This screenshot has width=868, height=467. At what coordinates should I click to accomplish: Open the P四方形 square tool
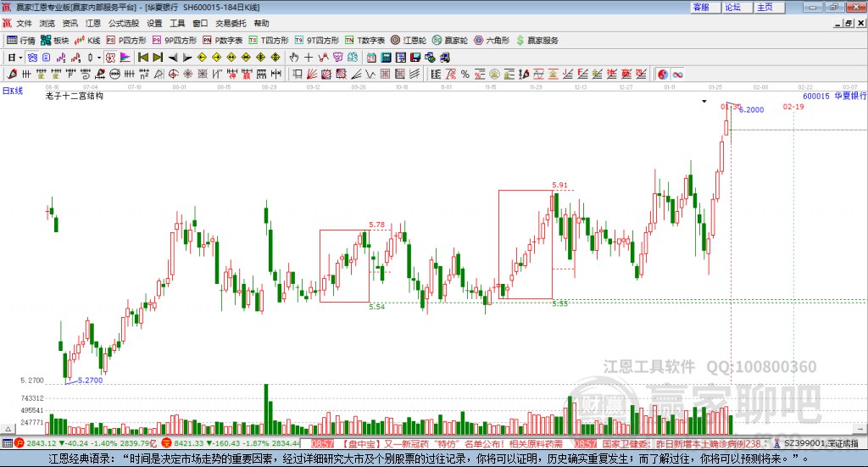pyautogui.click(x=126, y=41)
